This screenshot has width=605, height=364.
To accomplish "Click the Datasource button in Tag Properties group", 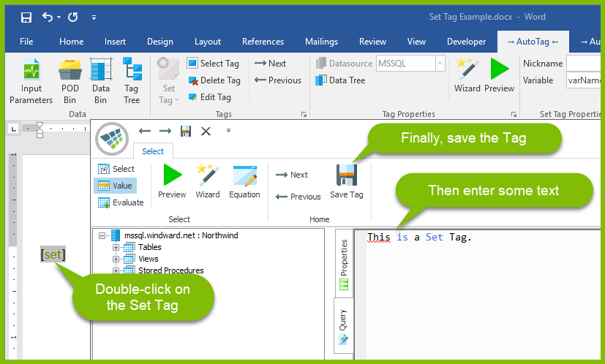I will tap(344, 64).
